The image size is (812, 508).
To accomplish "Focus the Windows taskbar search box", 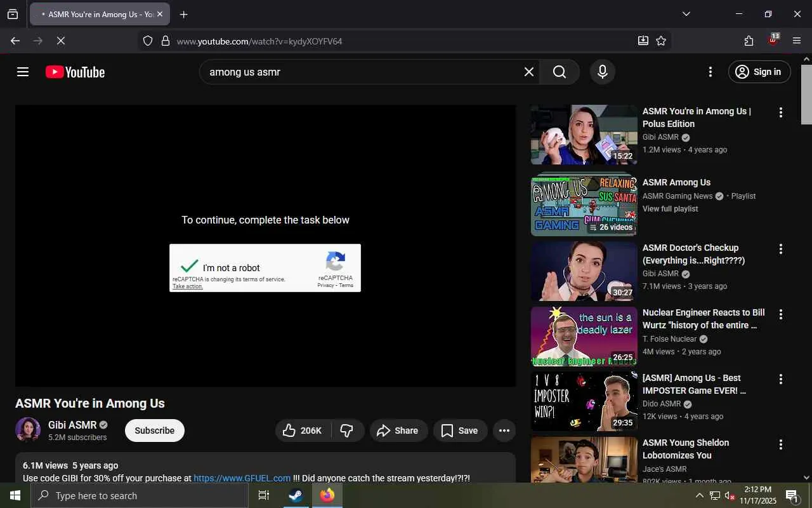I will click(140, 495).
